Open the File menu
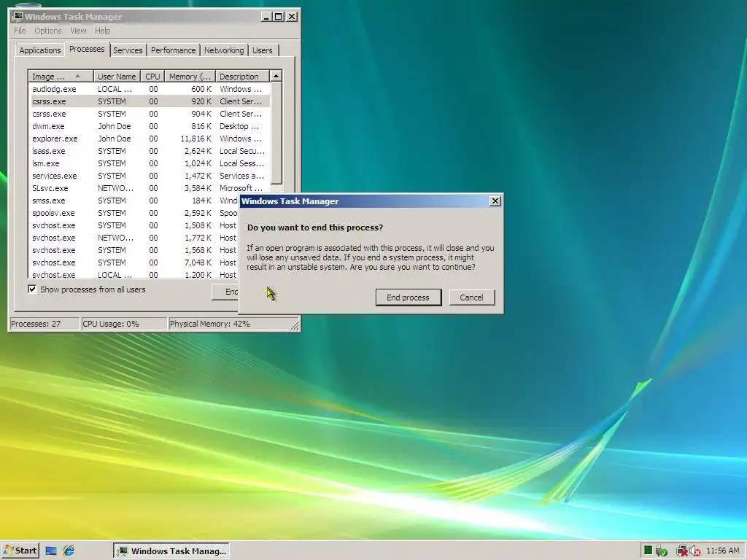Image resolution: width=747 pixels, height=560 pixels. pyautogui.click(x=20, y=31)
